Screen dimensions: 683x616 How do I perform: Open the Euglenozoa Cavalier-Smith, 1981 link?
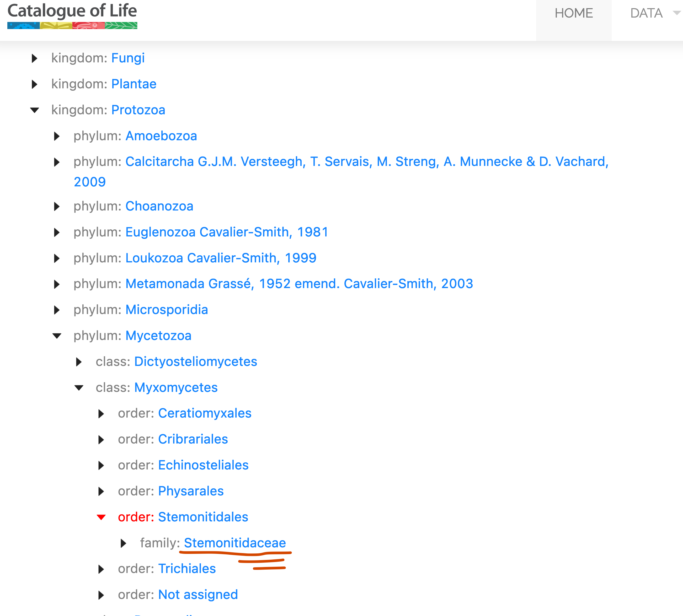pyautogui.click(x=227, y=232)
